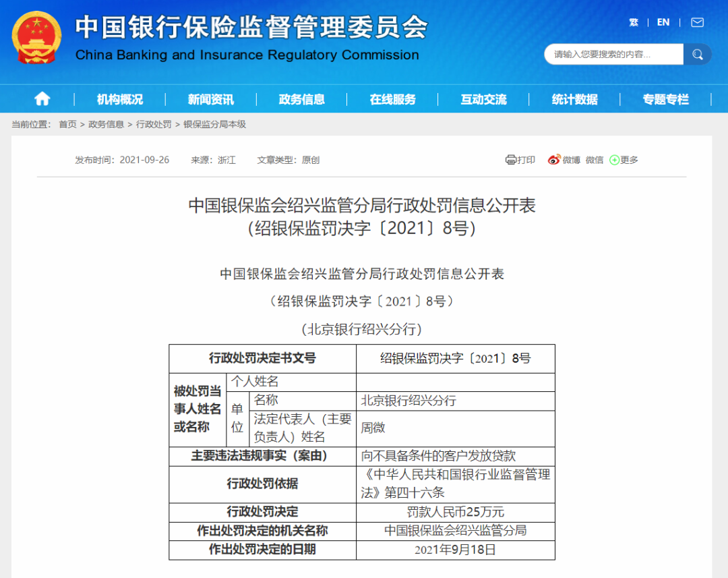Go to the home page icon
This screenshot has width=728, height=578.
click(42, 98)
